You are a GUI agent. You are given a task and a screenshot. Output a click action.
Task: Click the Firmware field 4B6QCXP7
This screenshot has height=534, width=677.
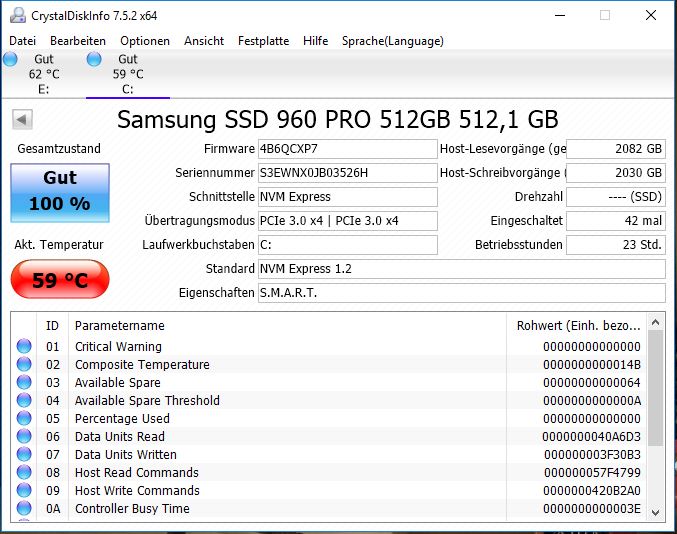[348, 149]
